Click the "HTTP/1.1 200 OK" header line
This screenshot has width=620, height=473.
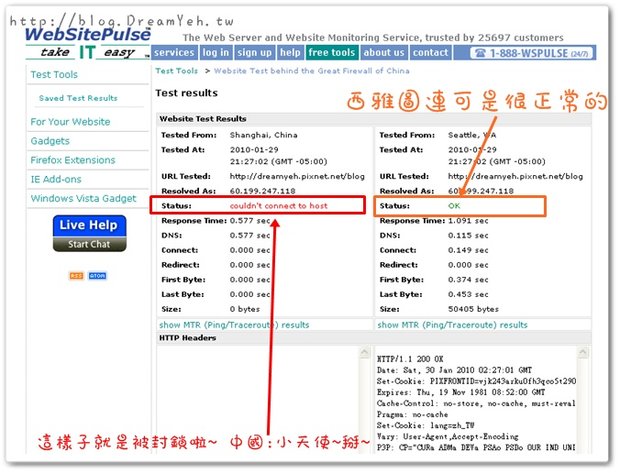[x=410, y=359]
